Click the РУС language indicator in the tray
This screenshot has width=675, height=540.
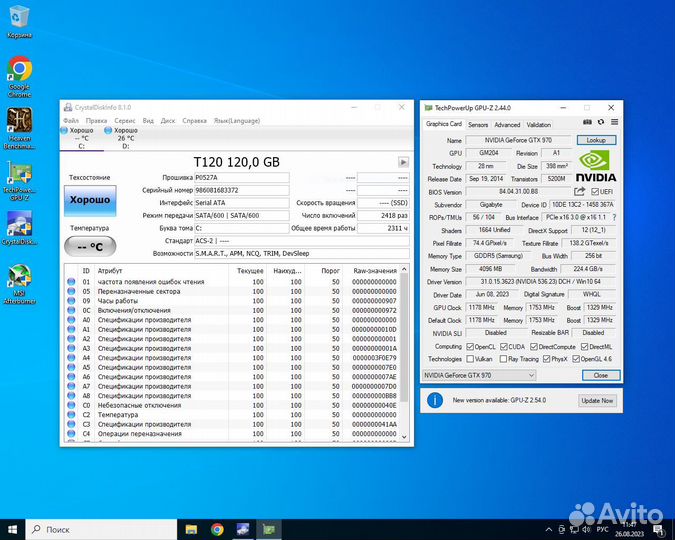pos(603,529)
